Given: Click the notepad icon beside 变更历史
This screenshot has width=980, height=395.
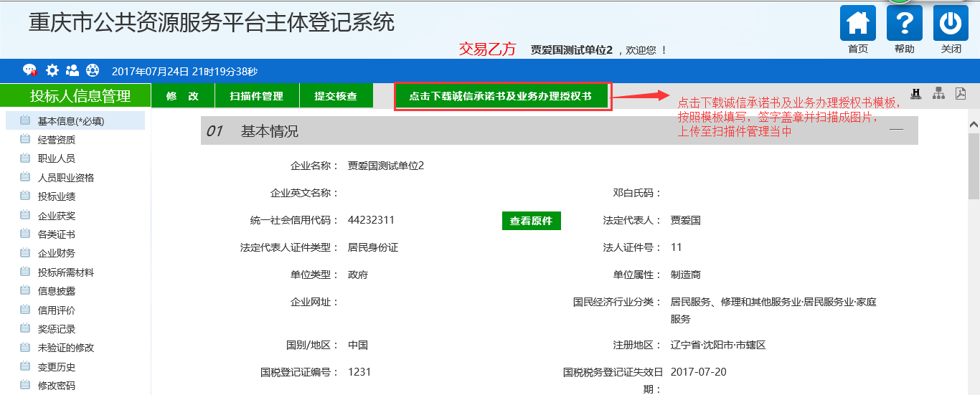Looking at the screenshot, I should [25, 366].
